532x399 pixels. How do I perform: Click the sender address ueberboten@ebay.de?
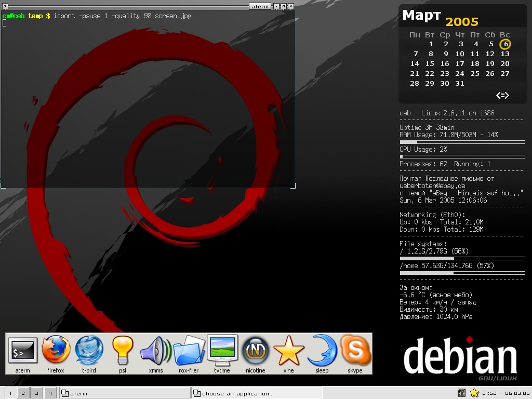click(x=432, y=186)
